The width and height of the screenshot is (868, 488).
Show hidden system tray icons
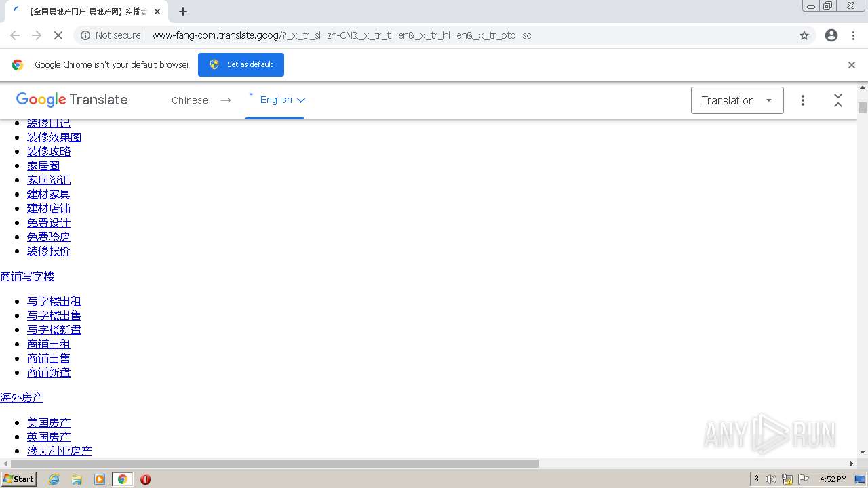(757, 479)
